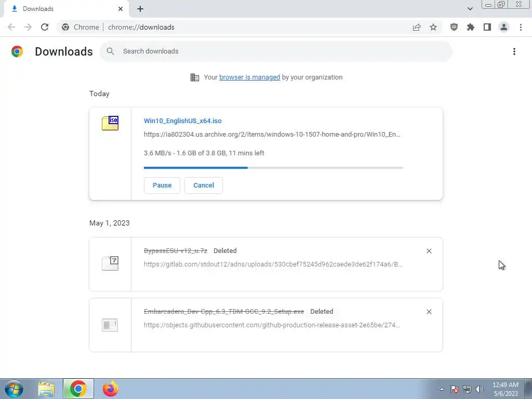Reload the downloads page
The image size is (532, 399).
pyautogui.click(x=45, y=27)
